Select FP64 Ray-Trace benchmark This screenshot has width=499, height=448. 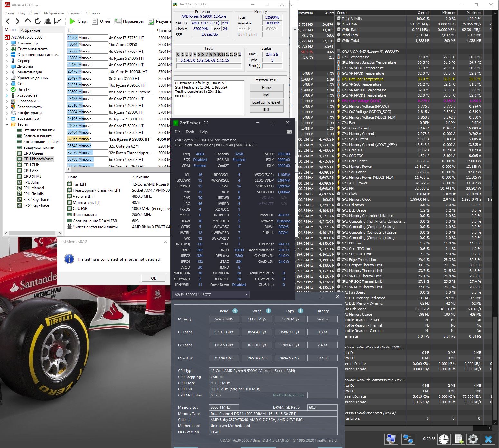[x=36, y=205]
